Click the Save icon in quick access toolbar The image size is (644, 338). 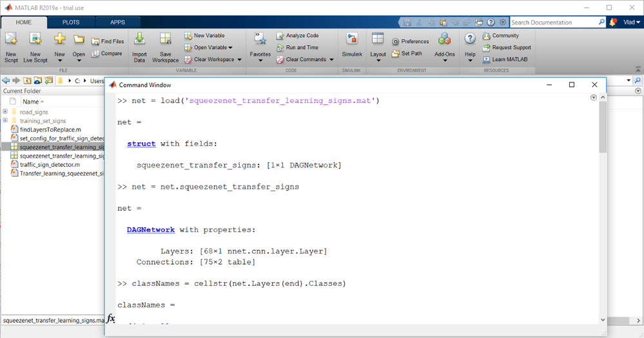point(407,23)
